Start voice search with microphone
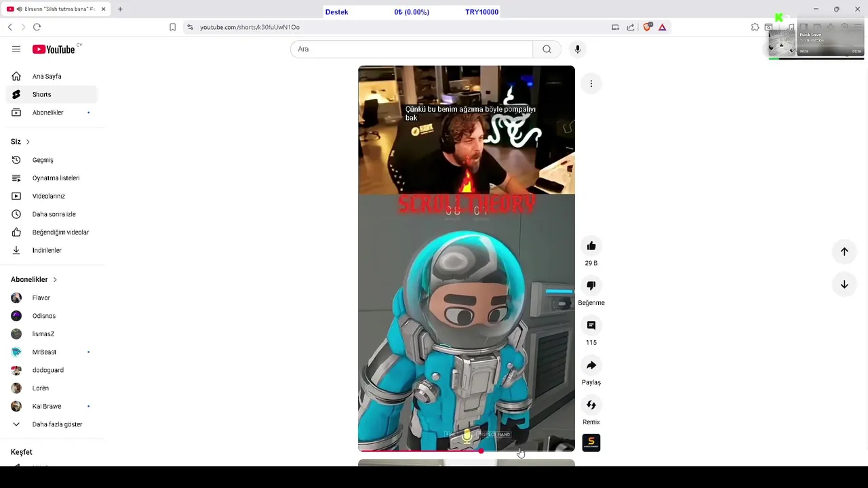This screenshot has height=488, width=868. pyautogui.click(x=578, y=49)
